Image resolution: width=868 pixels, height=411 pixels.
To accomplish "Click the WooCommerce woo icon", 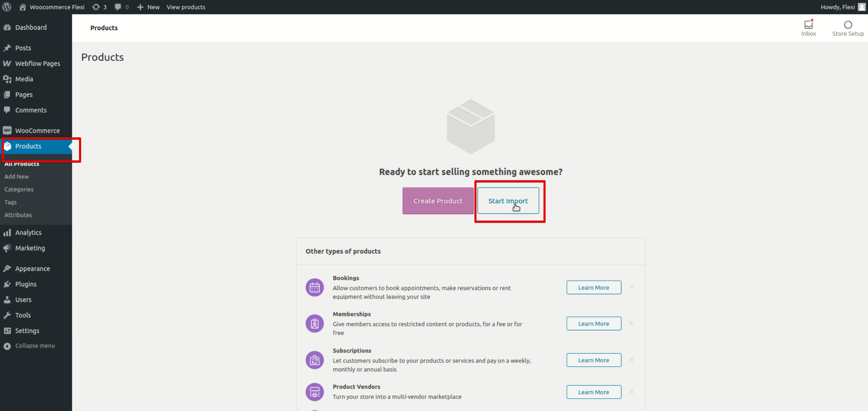I will pyautogui.click(x=7, y=130).
